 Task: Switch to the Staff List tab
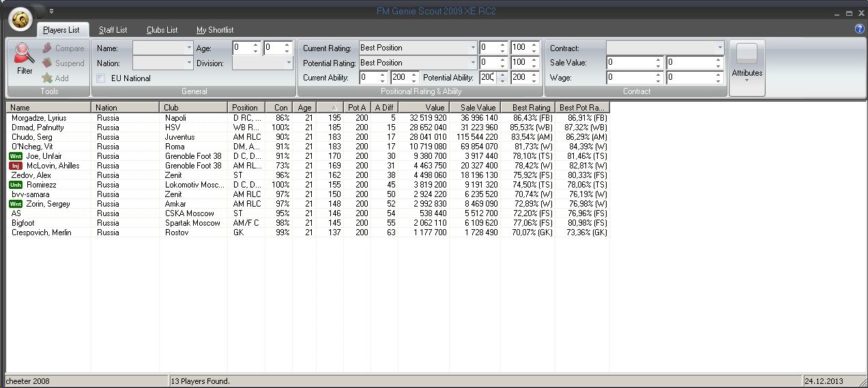[x=113, y=30]
